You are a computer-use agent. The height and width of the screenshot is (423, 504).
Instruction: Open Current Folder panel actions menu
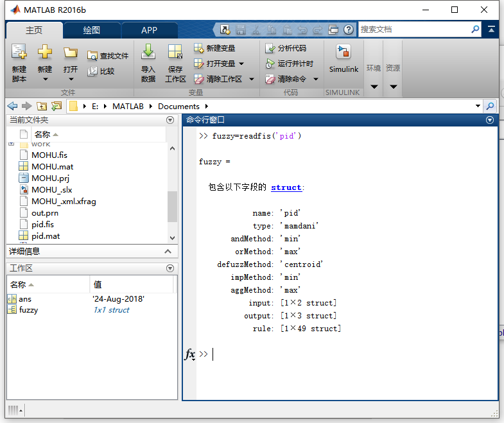pyautogui.click(x=170, y=120)
